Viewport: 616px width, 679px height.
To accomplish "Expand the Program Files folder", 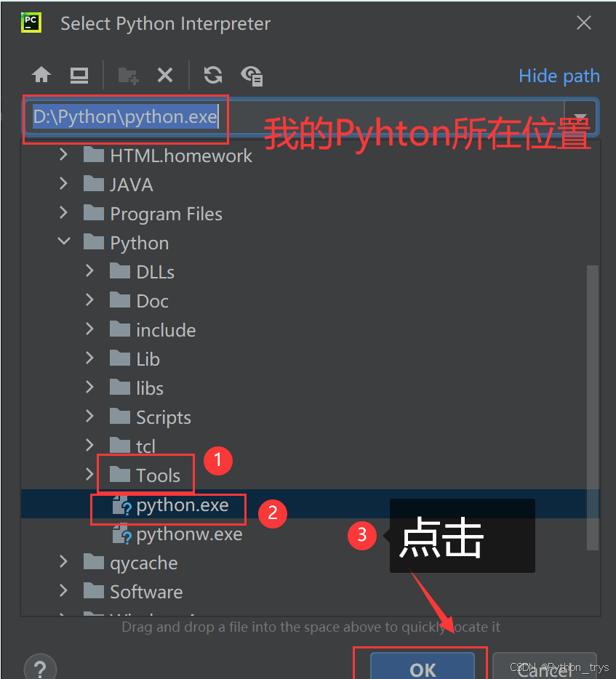I will click(63, 212).
